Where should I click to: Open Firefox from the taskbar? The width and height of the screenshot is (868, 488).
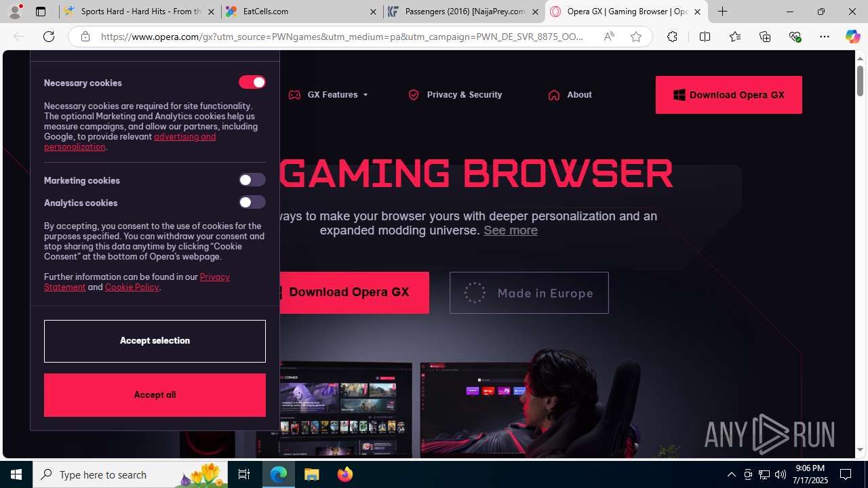tap(344, 474)
